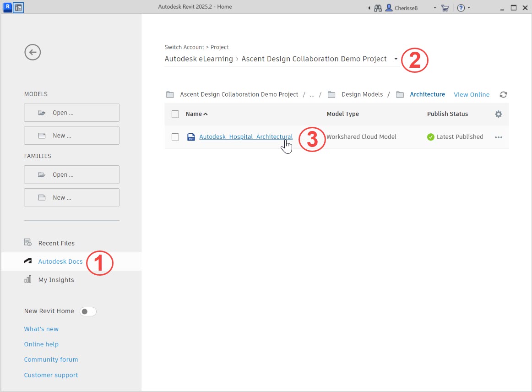Expand the collapsed breadcrumb ellipsis
Viewport: 532px width, 392px height.
tap(312, 95)
